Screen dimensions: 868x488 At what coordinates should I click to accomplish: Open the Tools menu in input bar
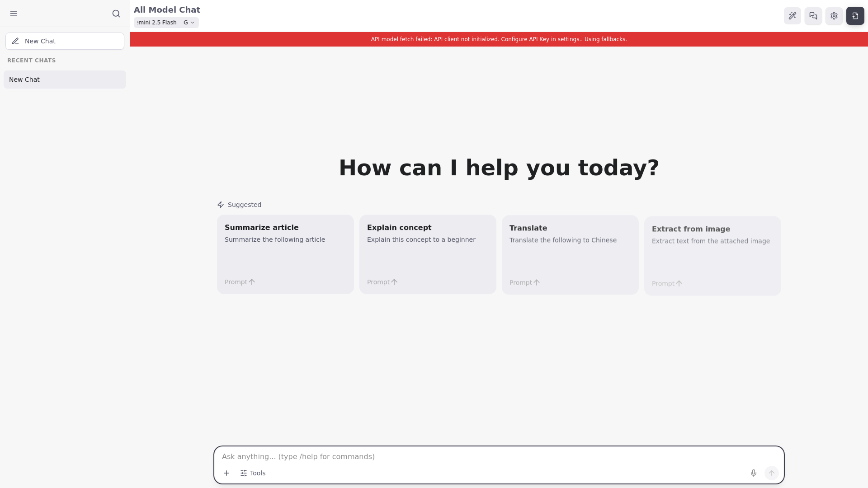pyautogui.click(x=253, y=473)
